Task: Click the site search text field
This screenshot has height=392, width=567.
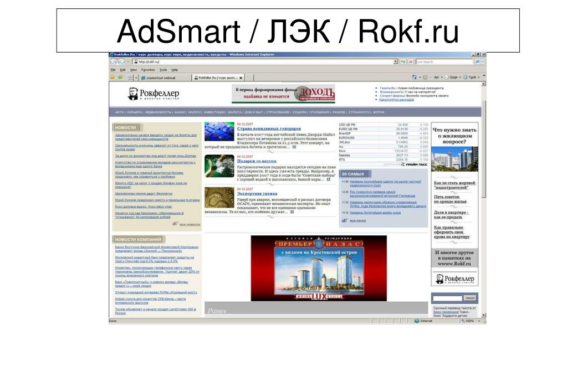Action: [x=448, y=298]
